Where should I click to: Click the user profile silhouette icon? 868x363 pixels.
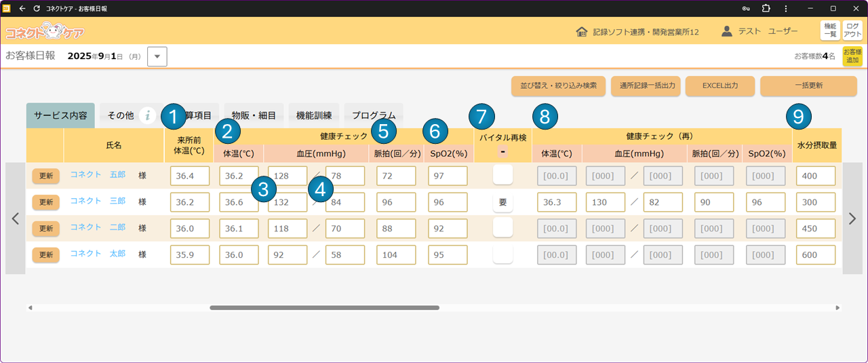coord(727,31)
